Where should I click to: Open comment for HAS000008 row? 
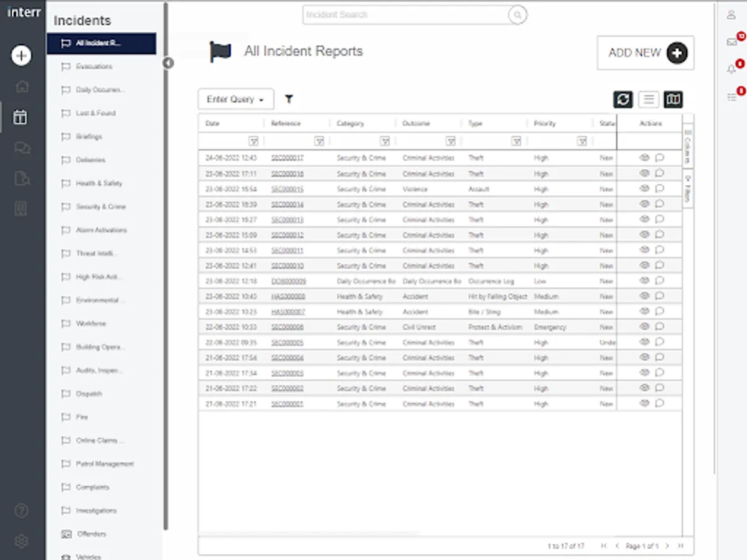coord(660,296)
